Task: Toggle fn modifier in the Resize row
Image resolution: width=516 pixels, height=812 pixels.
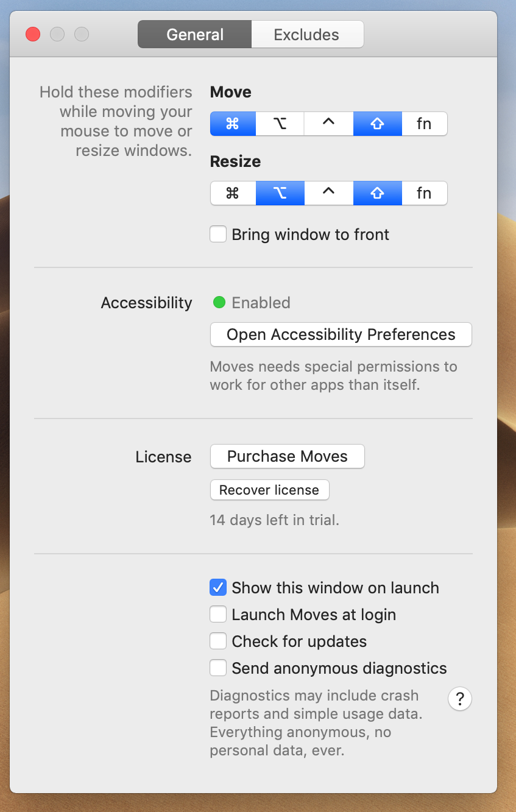Action: [425, 193]
